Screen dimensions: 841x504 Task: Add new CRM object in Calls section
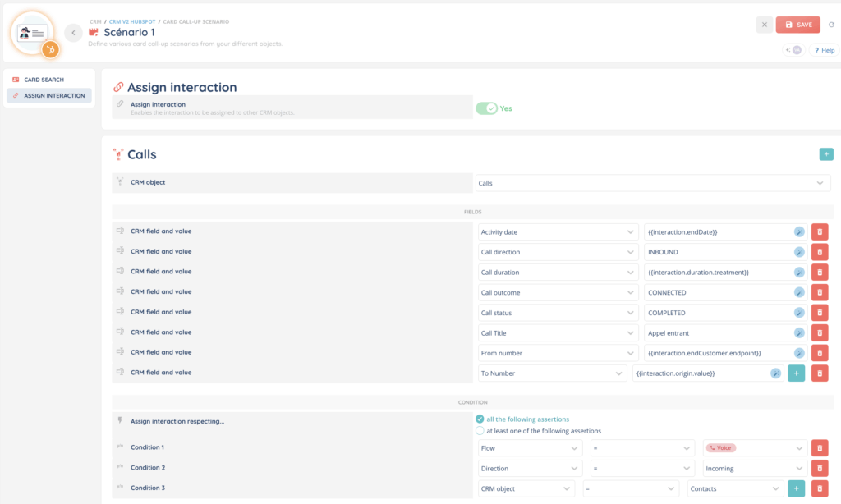[x=825, y=154]
